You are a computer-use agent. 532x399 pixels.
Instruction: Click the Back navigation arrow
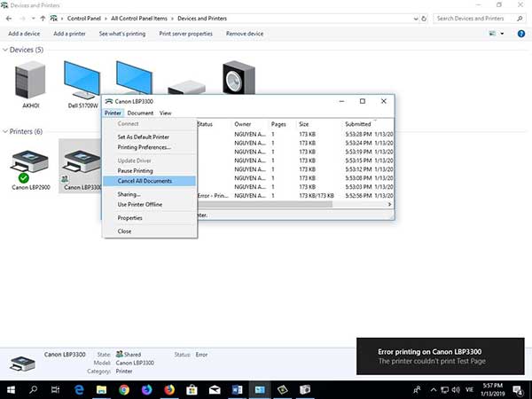point(9,19)
